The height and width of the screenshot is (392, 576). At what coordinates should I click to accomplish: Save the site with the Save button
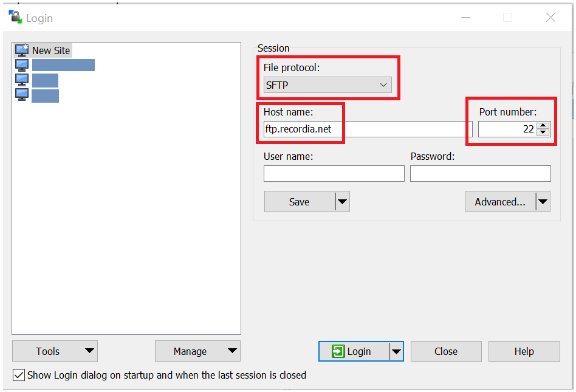[x=300, y=201]
